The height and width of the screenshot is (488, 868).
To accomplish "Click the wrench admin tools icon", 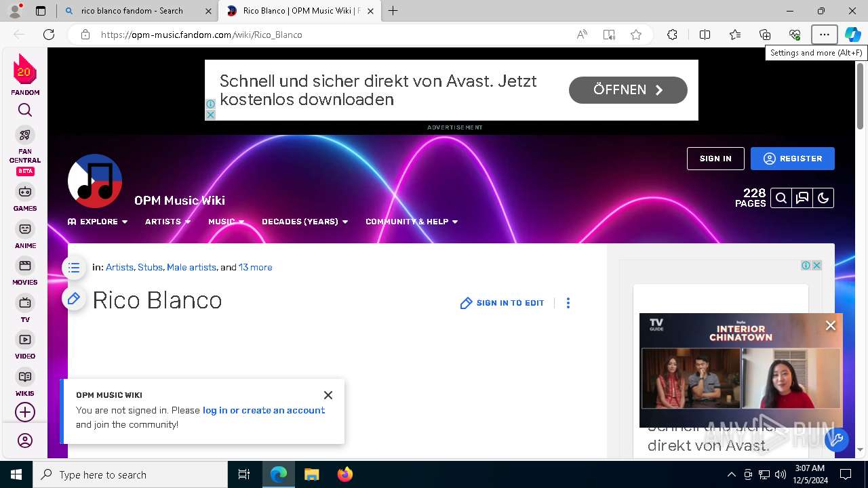I will click(837, 440).
